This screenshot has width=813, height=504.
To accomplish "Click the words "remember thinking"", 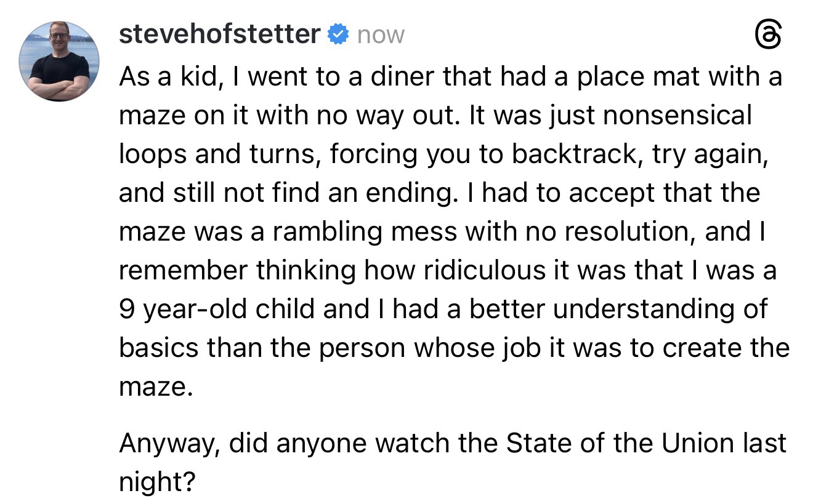I will pyautogui.click(x=237, y=270).
